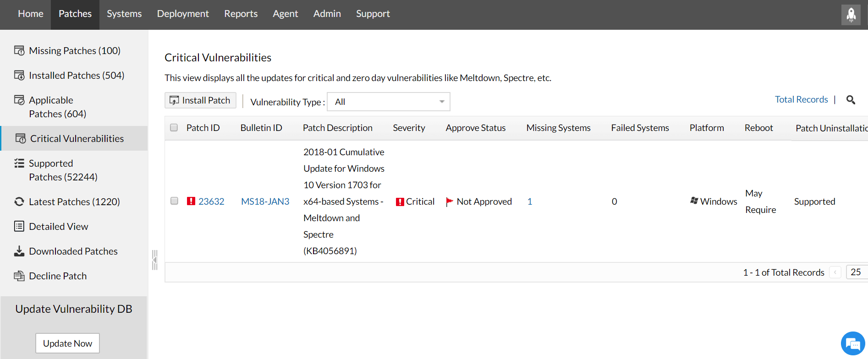
Task: Change the 25 records-per-page selector
Action: 856,272
